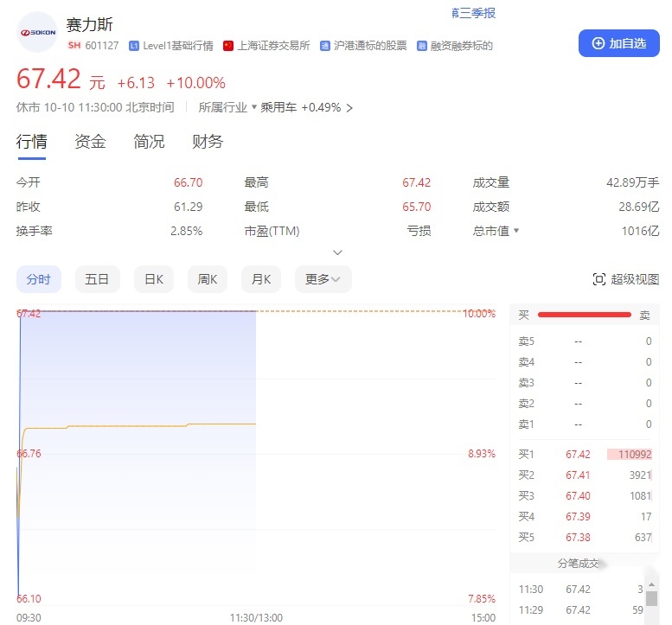Open 超级视图 super view
Screen dimensions: 672x625
click(x=625, y=279)
